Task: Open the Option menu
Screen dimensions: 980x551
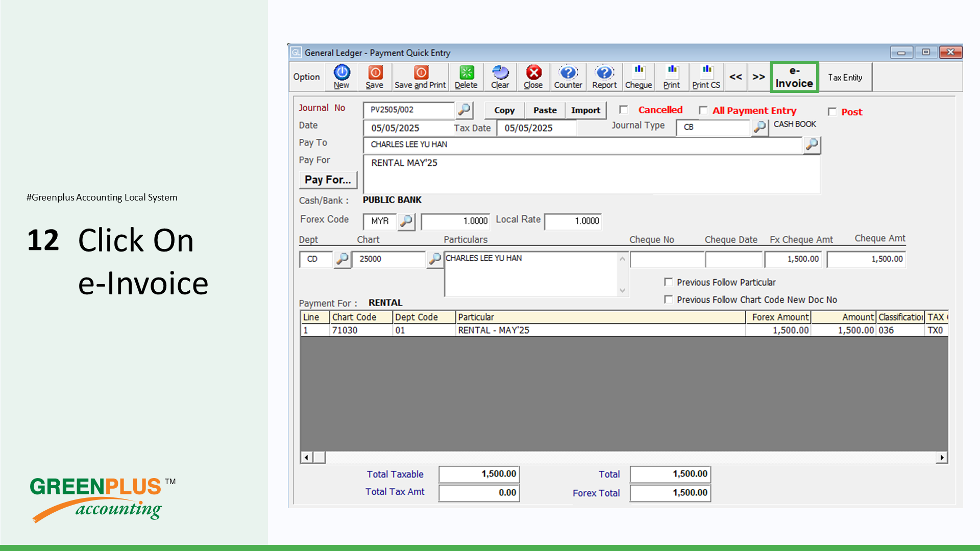Action: point(306,77)
